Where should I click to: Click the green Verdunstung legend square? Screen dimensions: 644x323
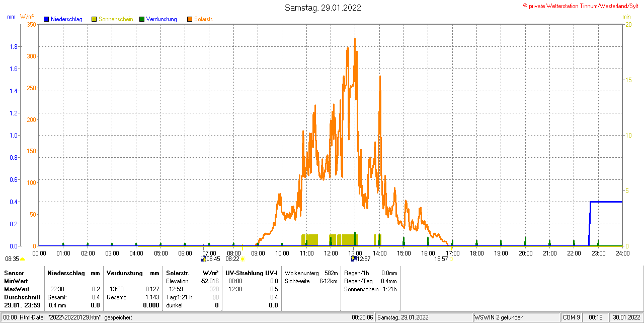(x=142, y=19)
